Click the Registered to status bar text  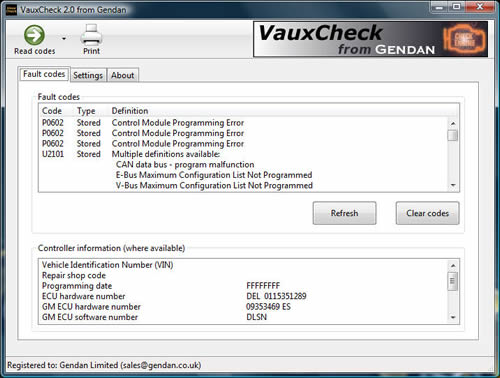pyautogui.click(x=104, y=365)
